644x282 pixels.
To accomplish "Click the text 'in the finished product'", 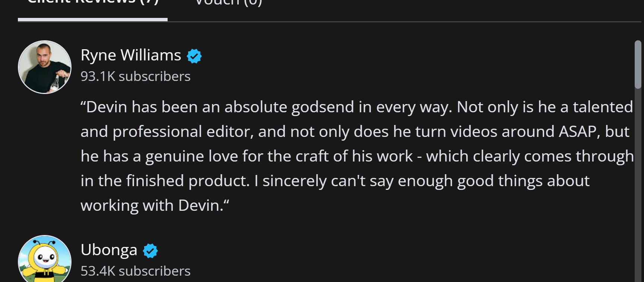I will [164, 181].
